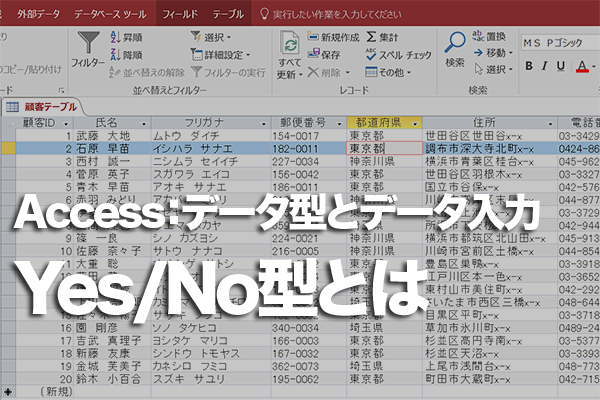The image size is (600, 400).
Task: Save the record with 保存
Action: pyautogui.click(x=324, y=55)
